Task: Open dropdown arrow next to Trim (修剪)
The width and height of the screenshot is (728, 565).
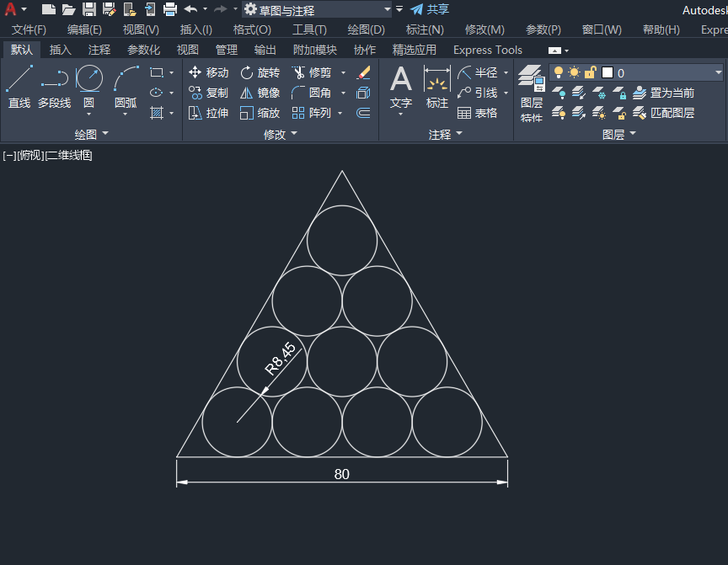Action: click(344, 72)
